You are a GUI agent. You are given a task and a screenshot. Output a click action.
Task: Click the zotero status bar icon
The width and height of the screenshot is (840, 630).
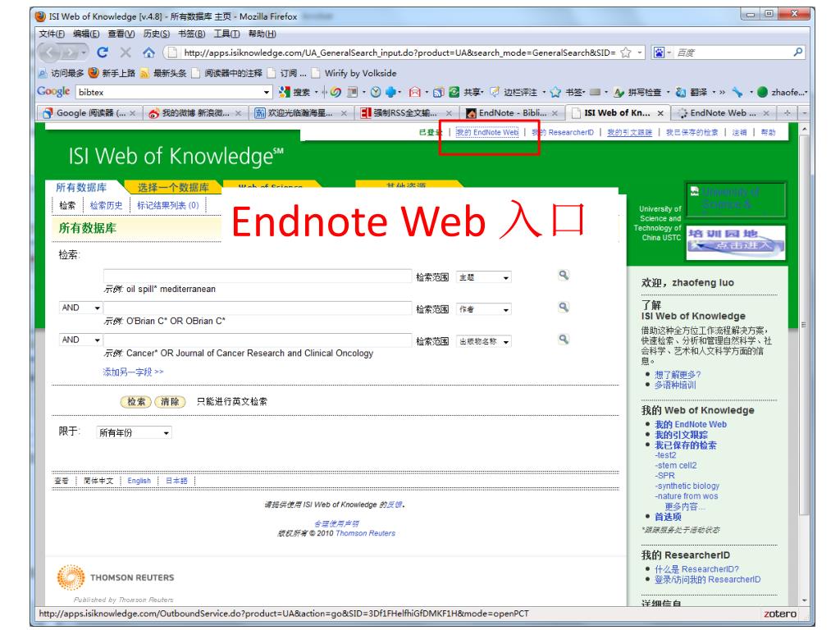780,614
